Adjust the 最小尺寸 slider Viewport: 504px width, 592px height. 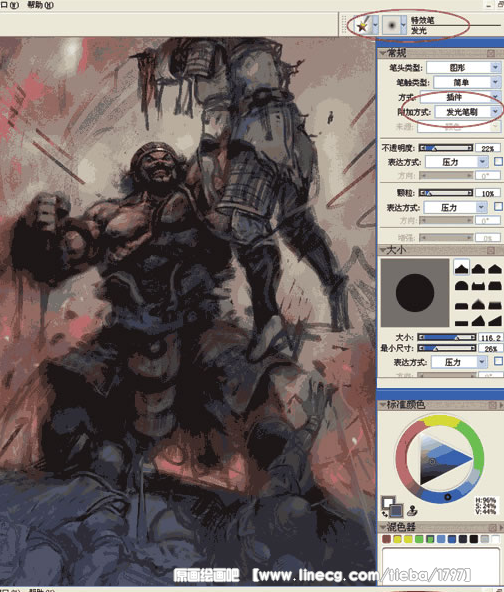point(447,348)
